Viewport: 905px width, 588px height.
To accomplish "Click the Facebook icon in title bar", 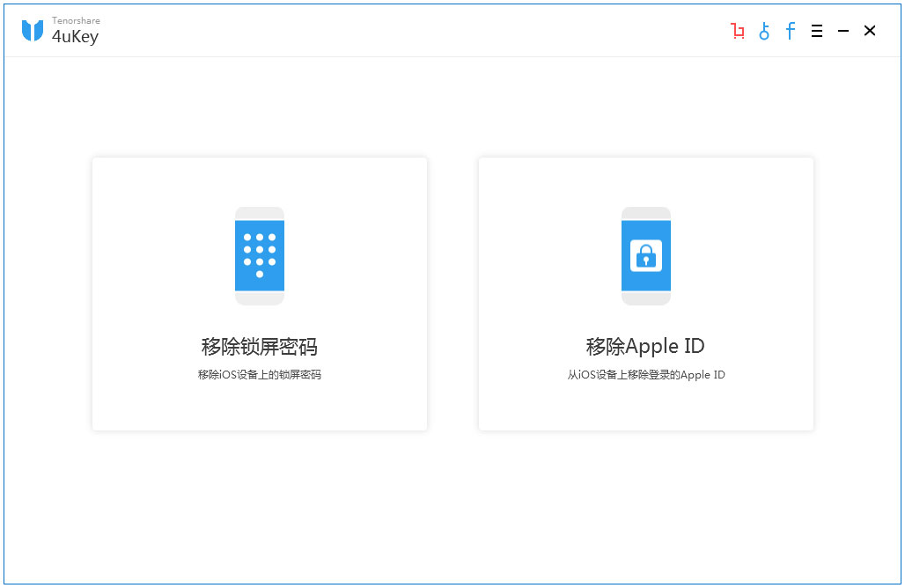I will tap(791, 31).
